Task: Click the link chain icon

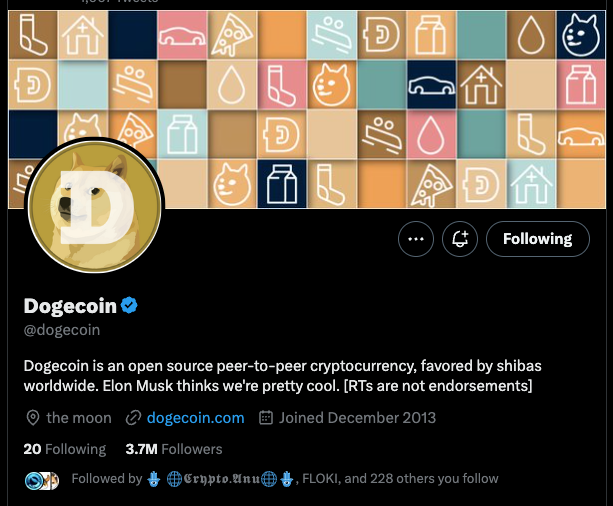Action: point(133,418)
